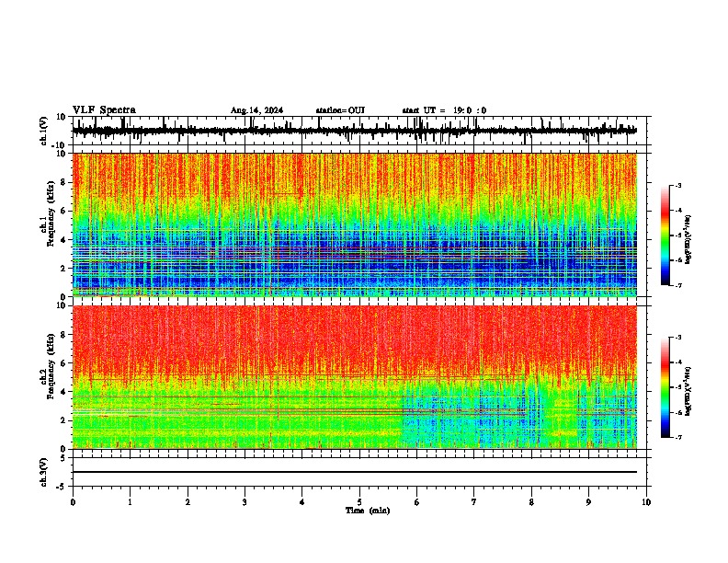
Task: Click the ch.2 colorbar log(PSD) label
Action: pyautogui.click(x=688, y=391)
